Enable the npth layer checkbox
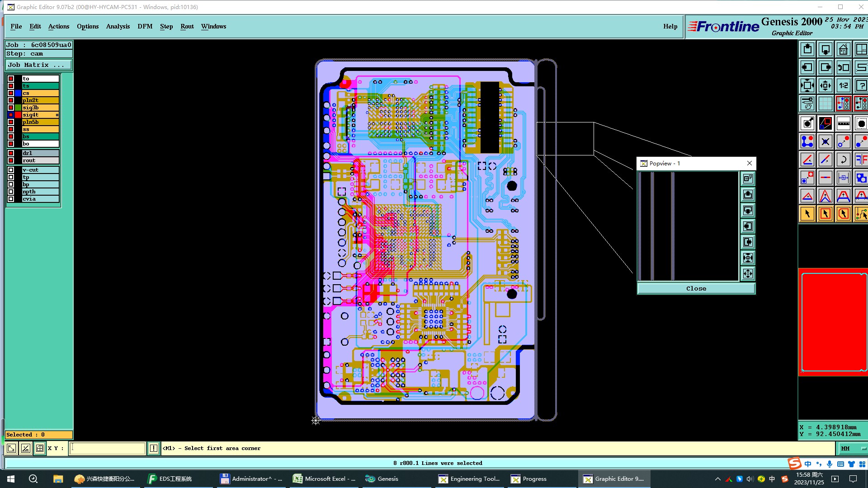This screenshot has width=868, height=488. (x=11, y=192)
